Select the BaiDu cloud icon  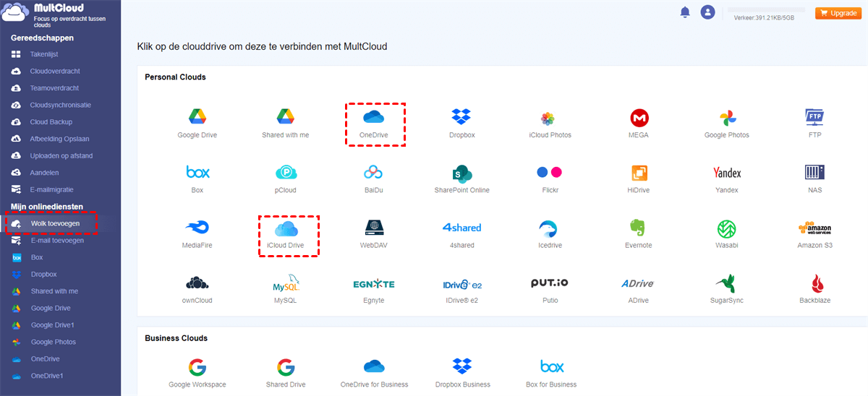click(374, 172)
